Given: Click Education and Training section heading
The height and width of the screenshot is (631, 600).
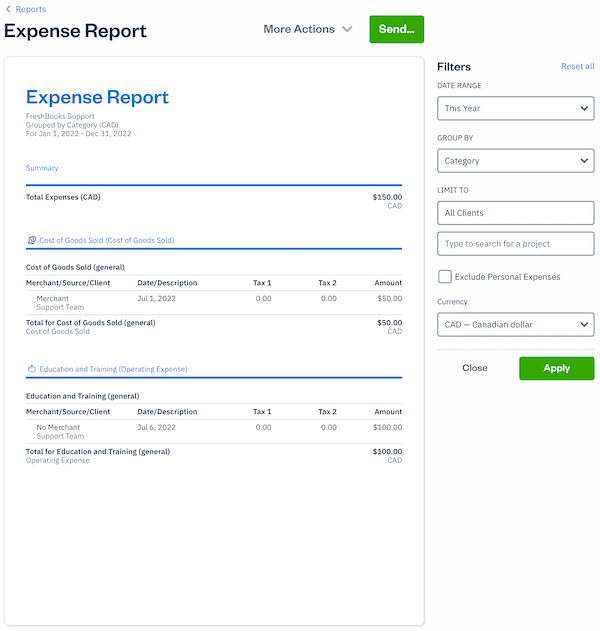Looking at the screenshot, I should click(x=113, y=369).
